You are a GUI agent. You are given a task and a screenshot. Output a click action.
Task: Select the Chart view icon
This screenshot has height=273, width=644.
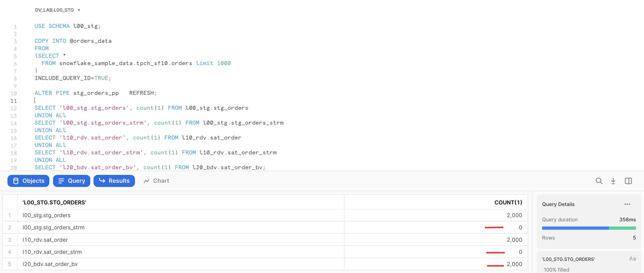pos(147,181)
